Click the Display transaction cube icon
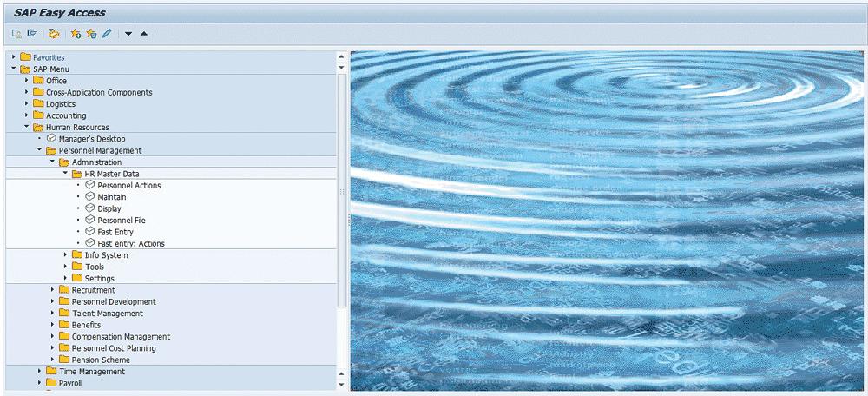 90,208
